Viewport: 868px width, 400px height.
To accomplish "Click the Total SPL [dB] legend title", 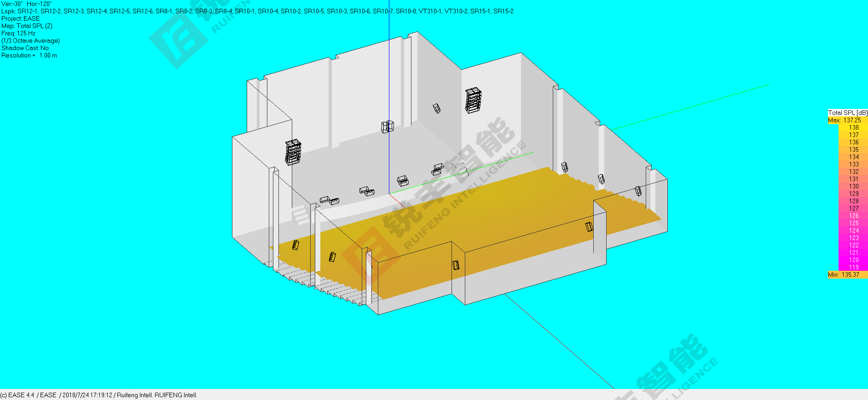I will click(x=847, y=113).
